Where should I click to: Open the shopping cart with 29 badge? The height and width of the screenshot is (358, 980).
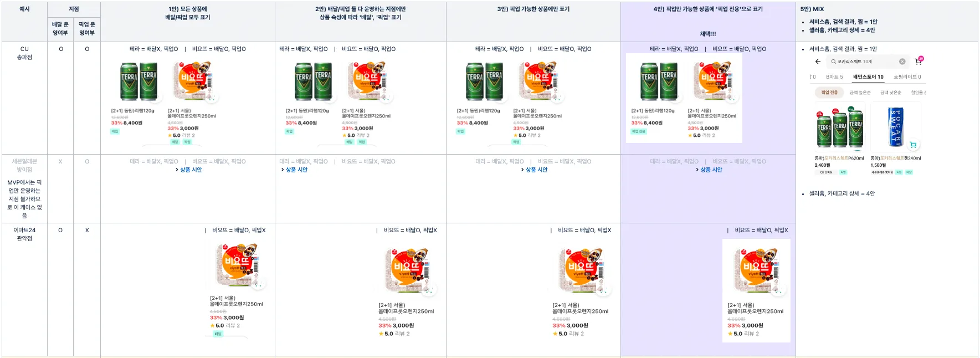919,61
